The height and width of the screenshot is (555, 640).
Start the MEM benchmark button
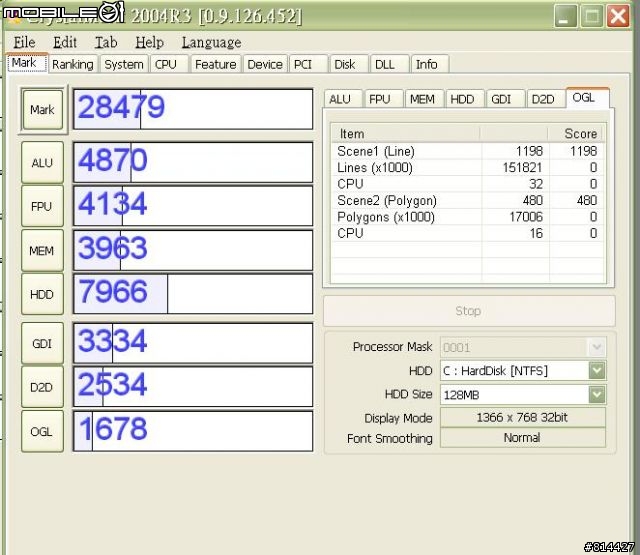pyautogui.click(x=42, y=250)
